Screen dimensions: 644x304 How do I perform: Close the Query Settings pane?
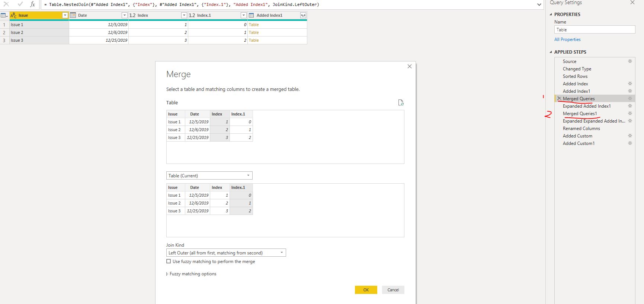click(x=632, y=2)
